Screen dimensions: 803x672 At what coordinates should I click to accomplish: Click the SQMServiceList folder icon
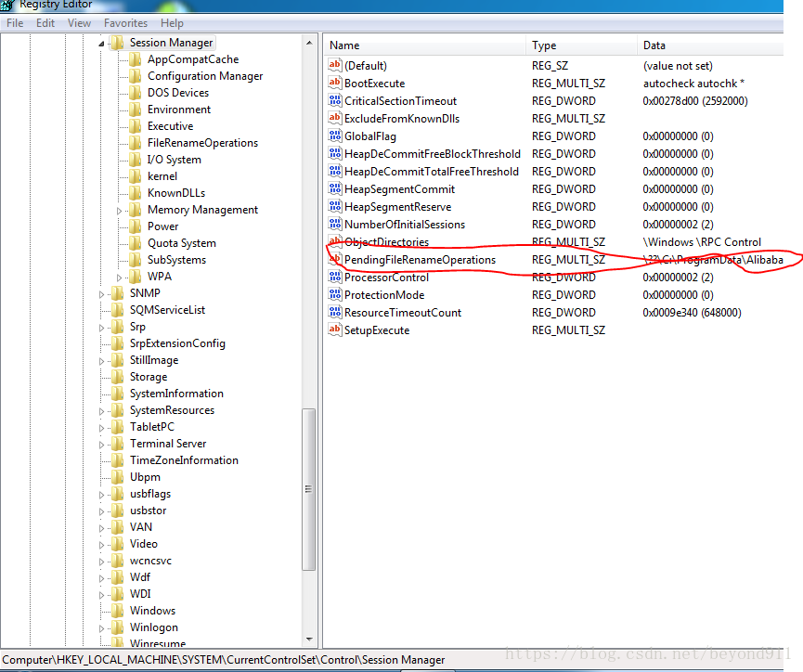click(x=117, y=310)
